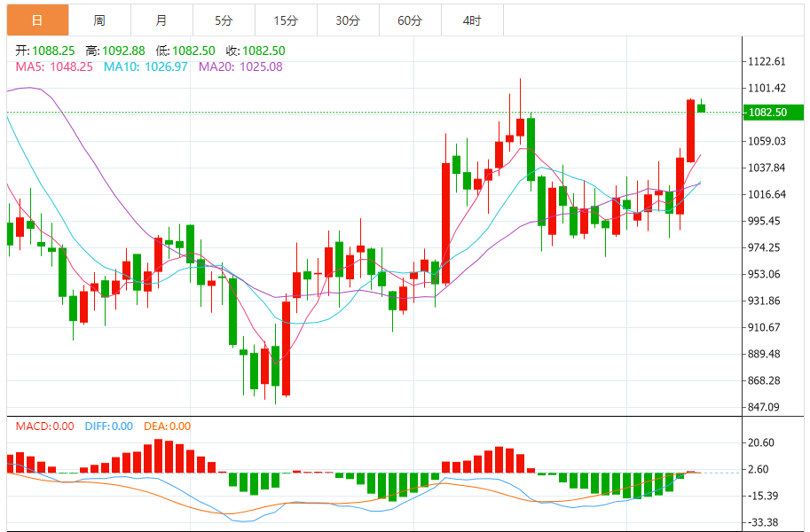Image resolution: width=810 pixels, height=532 pixels.
Task: Click the 953.06 price axis label
Action: [764, 274]
